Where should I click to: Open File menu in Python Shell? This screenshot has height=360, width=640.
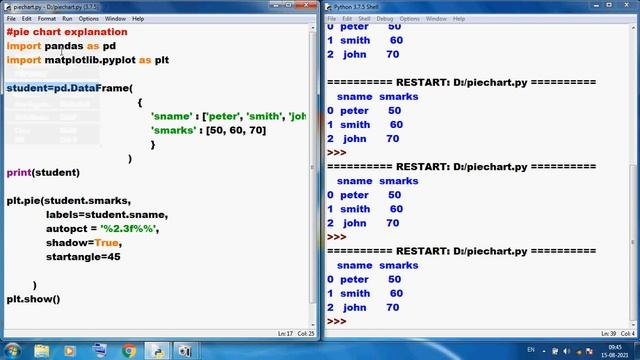[x=331, y=19]
